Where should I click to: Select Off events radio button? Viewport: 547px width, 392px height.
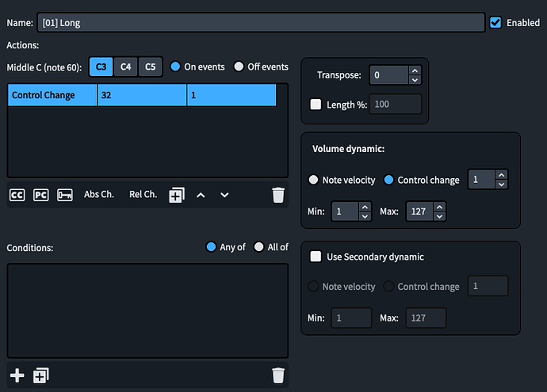pyautogui.click(x=239, y=67)
